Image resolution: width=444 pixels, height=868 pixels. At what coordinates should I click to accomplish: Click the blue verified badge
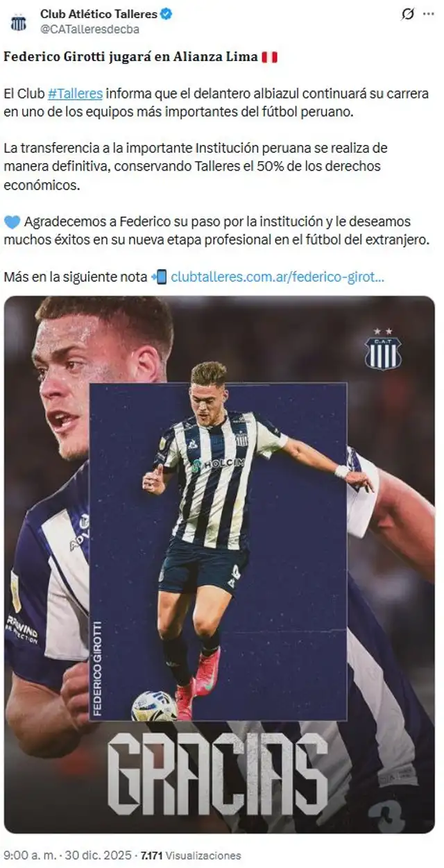tap(167, 14)
